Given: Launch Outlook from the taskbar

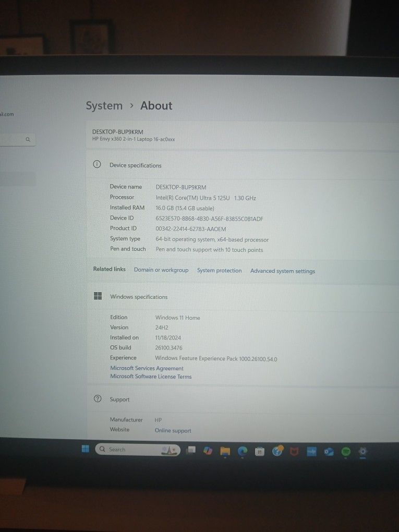Looking at the screenshot, I should pyautogui.click(x=329, y=452).
